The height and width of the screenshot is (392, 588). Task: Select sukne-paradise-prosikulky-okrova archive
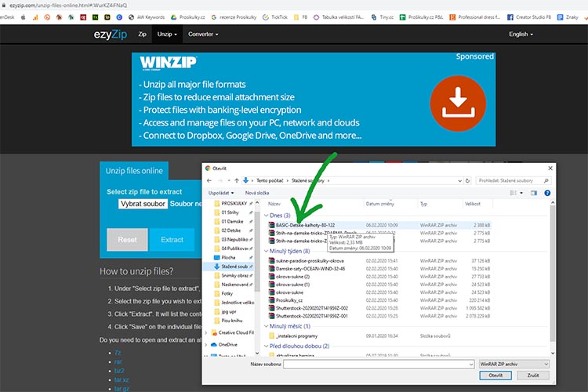click(310, 261)
